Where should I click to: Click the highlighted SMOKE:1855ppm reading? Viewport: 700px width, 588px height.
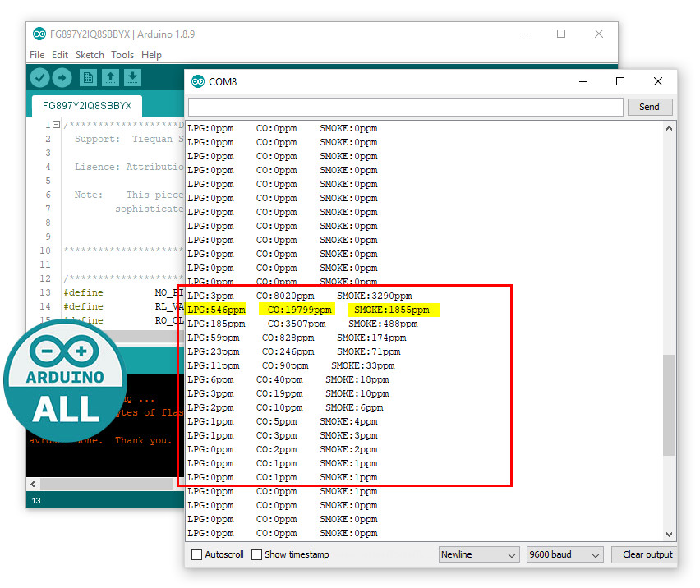click(x=392, y=310)
